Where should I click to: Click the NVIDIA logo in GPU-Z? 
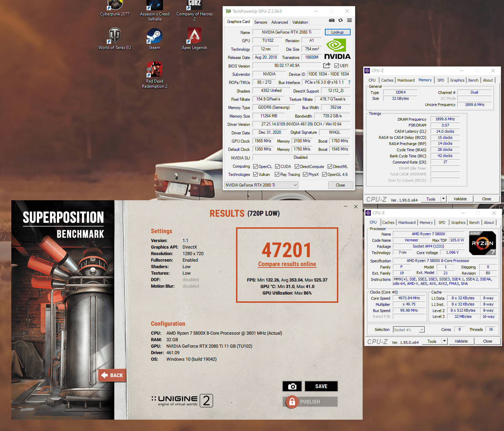coord(337,49)
